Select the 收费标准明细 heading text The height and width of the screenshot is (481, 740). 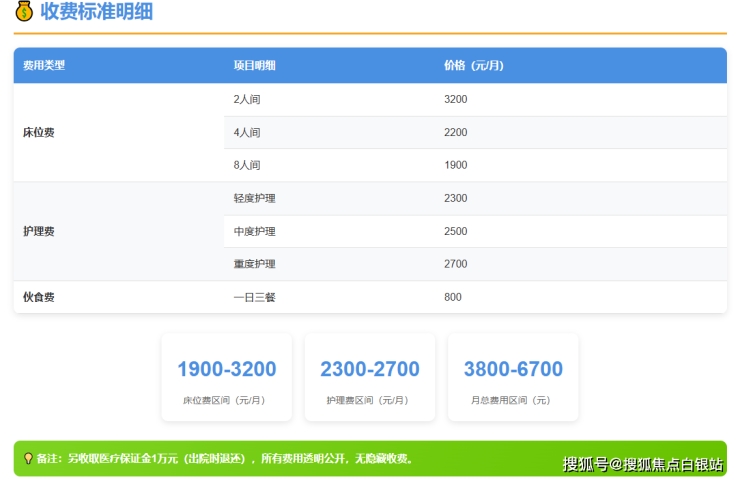tap(96, 13)
